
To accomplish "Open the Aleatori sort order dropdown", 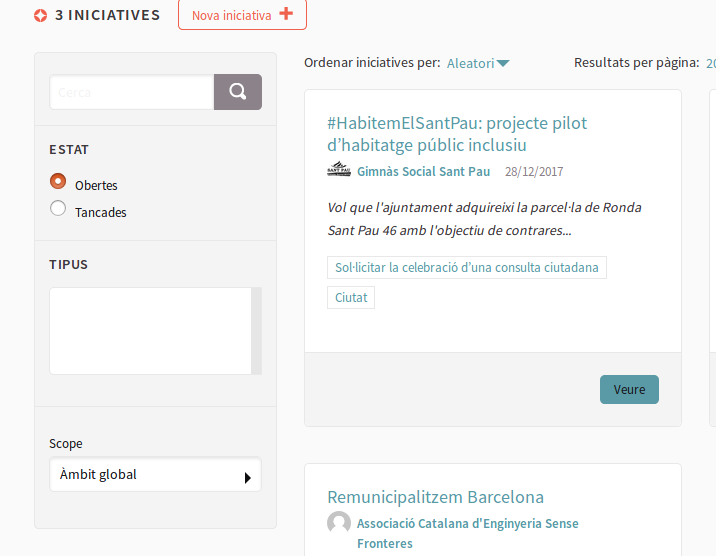I will pyautogui.click(x=478, y=63).
